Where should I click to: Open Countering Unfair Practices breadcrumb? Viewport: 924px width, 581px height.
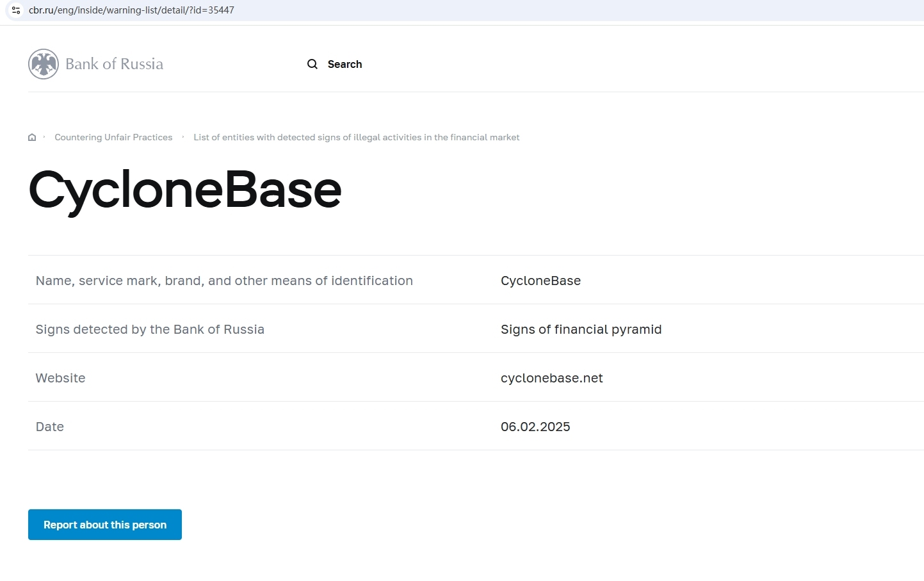click(113, 137)
